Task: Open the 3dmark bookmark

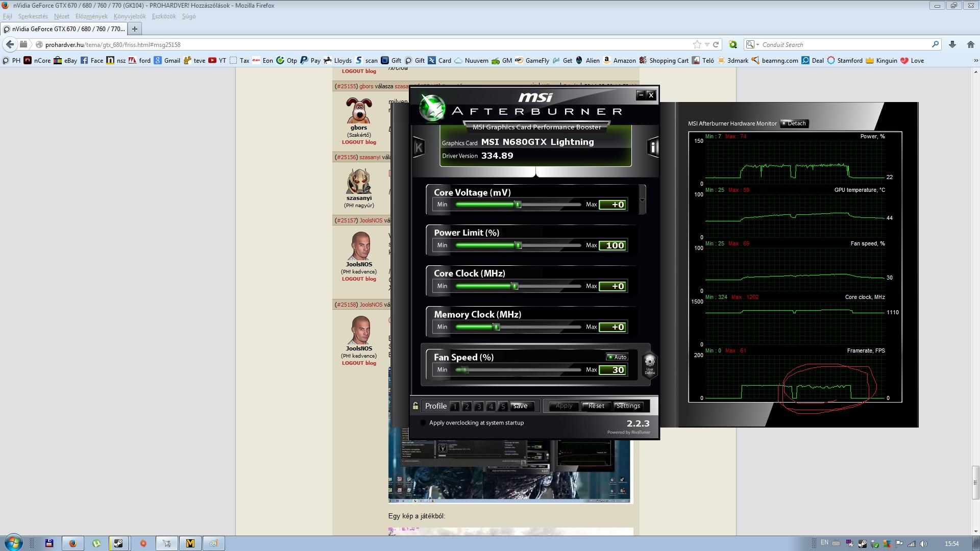Action: click(x=733, y=60)
